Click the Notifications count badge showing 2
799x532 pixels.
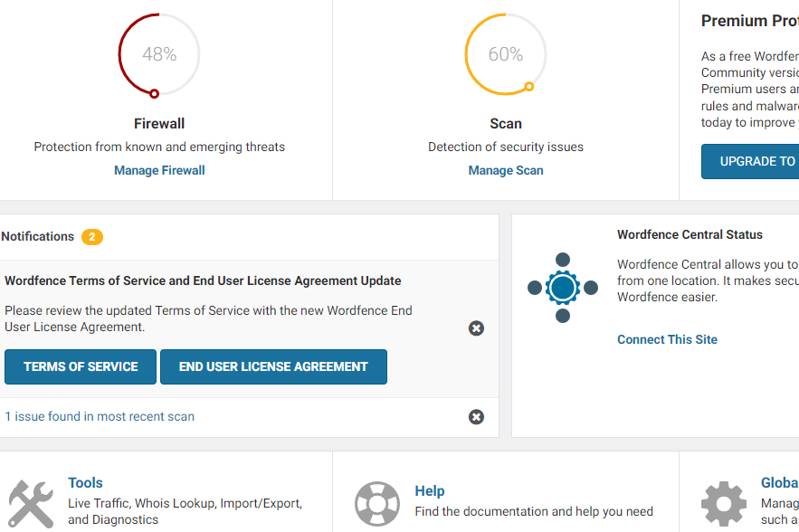(x=92, y=237)
